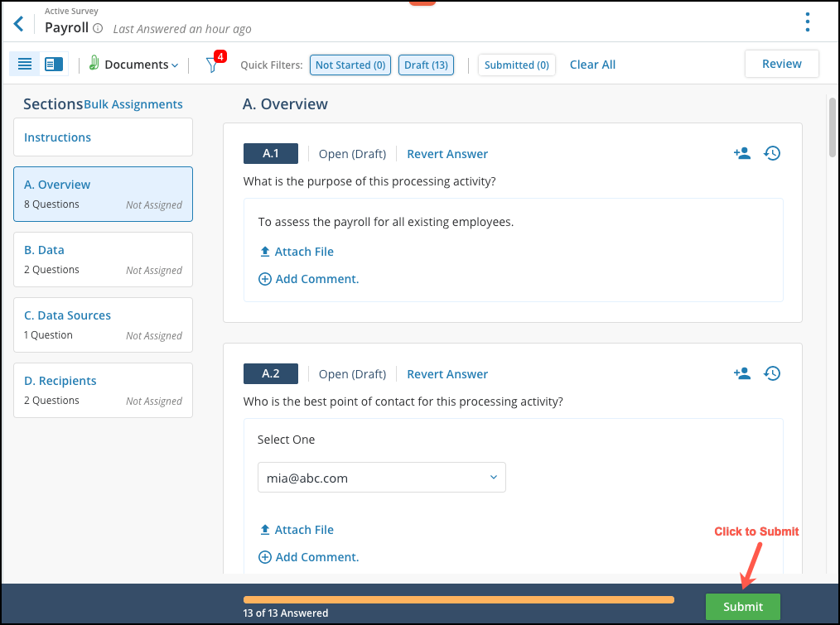Viewport: 840px width, 625px height.
Task: Click the A.1 answer text field
Action: tap(386, 222)
